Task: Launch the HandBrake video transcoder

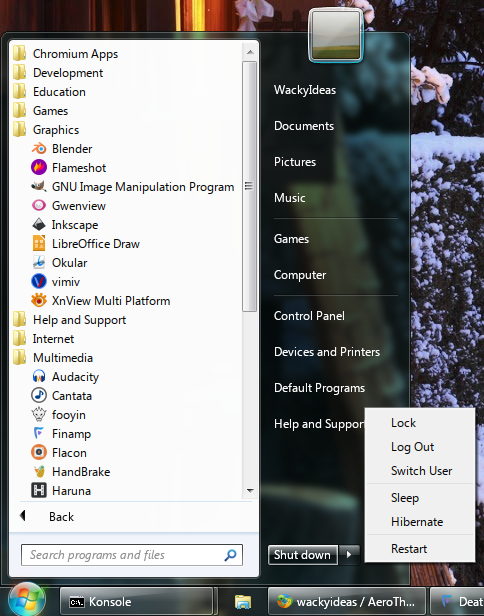Action: coord(71,471)
